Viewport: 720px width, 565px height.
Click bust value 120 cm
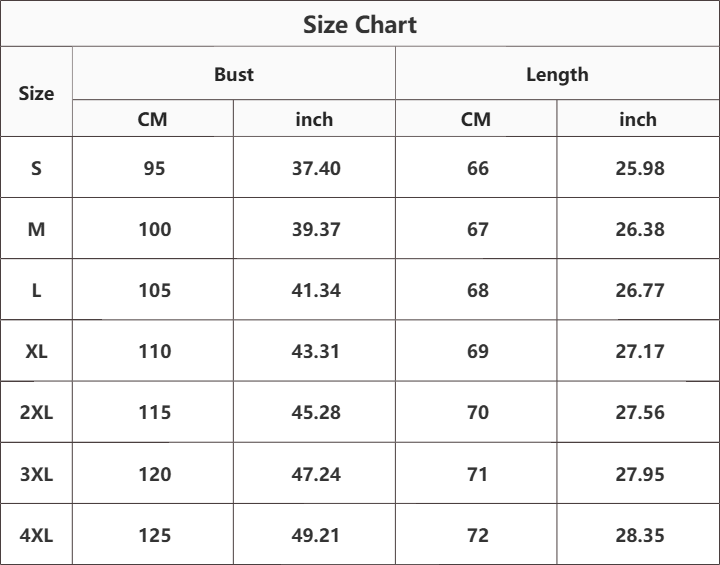coord(155,474)
